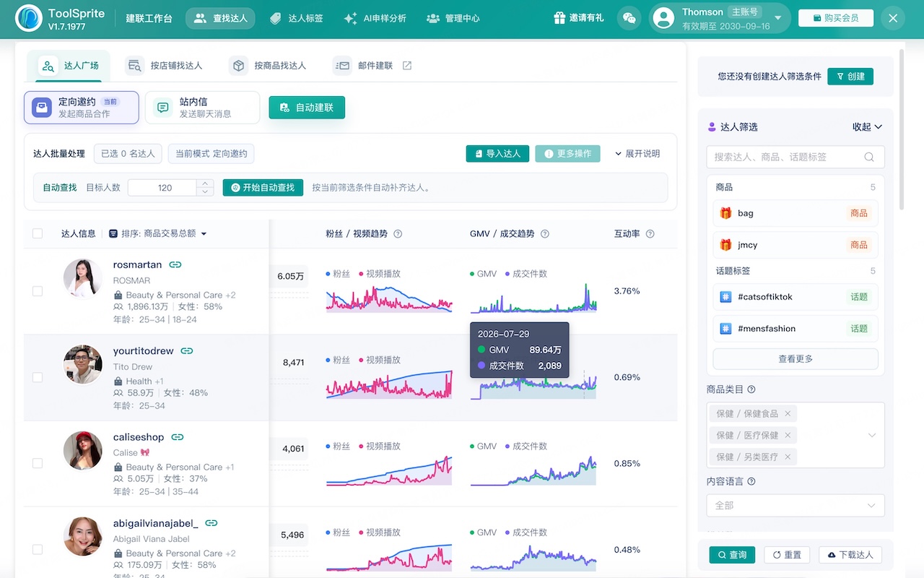Screen dimensions: 924x578
Task: Check the abigailvianajabel_ row checkbox
Action: (38, 549)
